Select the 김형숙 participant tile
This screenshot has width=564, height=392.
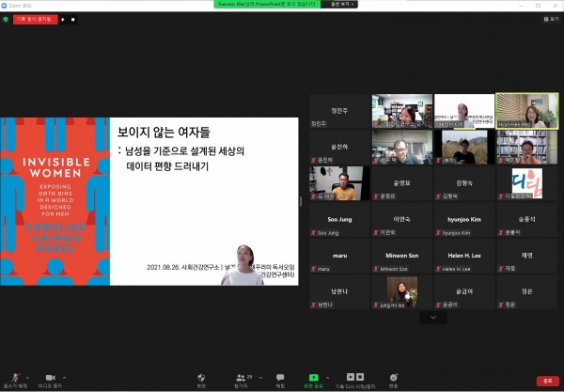coord(464,183)
